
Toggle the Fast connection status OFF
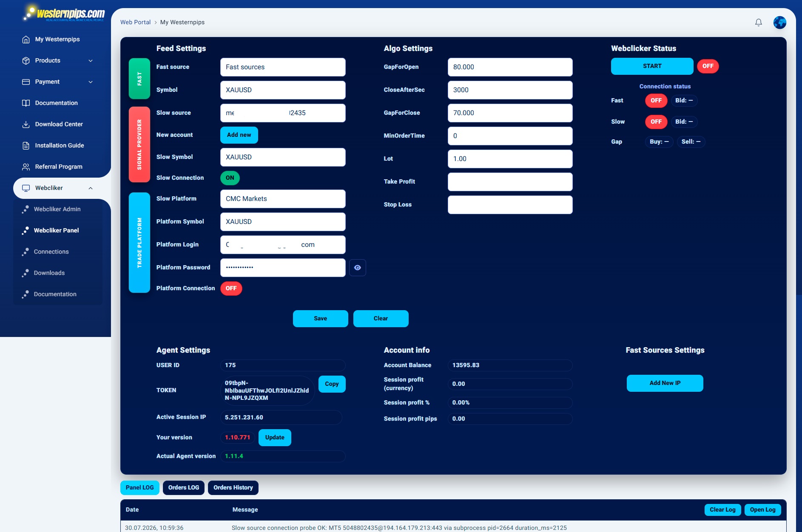click(x=656, y=100)
